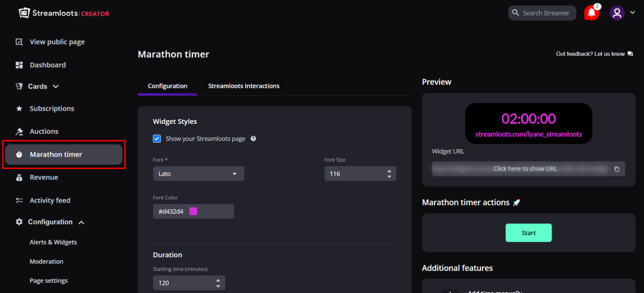Click the 02:00:00 timer preview
Image resolution: width=644 pixels, height=293 pixels.
[528, 119]
